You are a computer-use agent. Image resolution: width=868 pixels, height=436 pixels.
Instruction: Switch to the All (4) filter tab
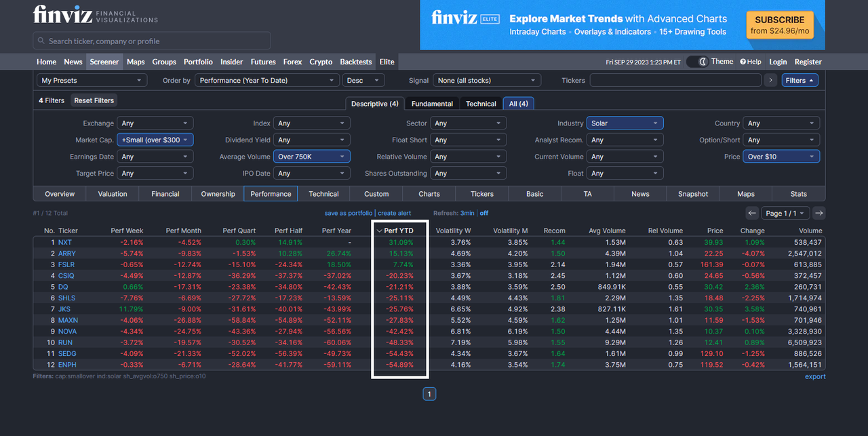pyautogui.click(x=519, y=104)
